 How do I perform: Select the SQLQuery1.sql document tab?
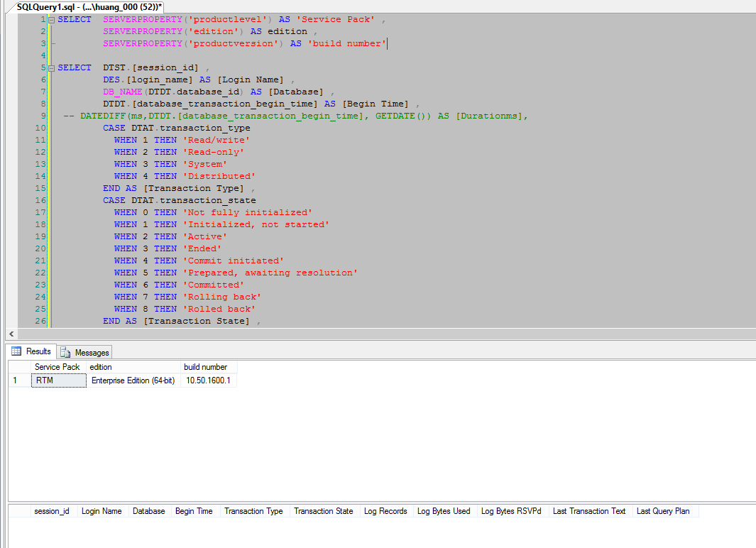coord(89,7)
